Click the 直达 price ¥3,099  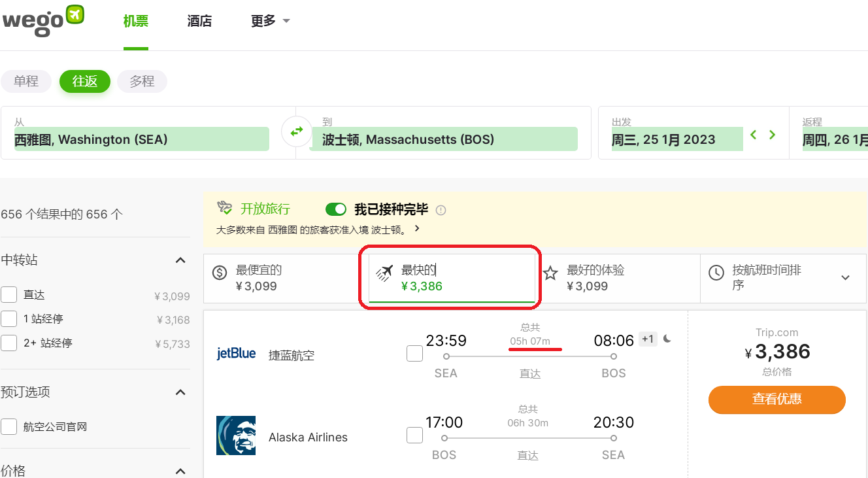172,296
